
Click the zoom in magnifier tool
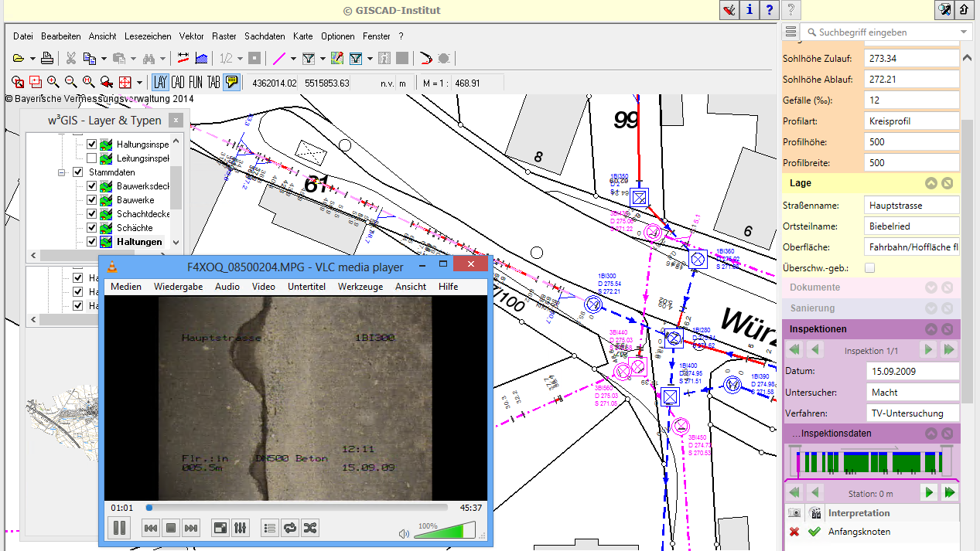click(x=53, y=83)
